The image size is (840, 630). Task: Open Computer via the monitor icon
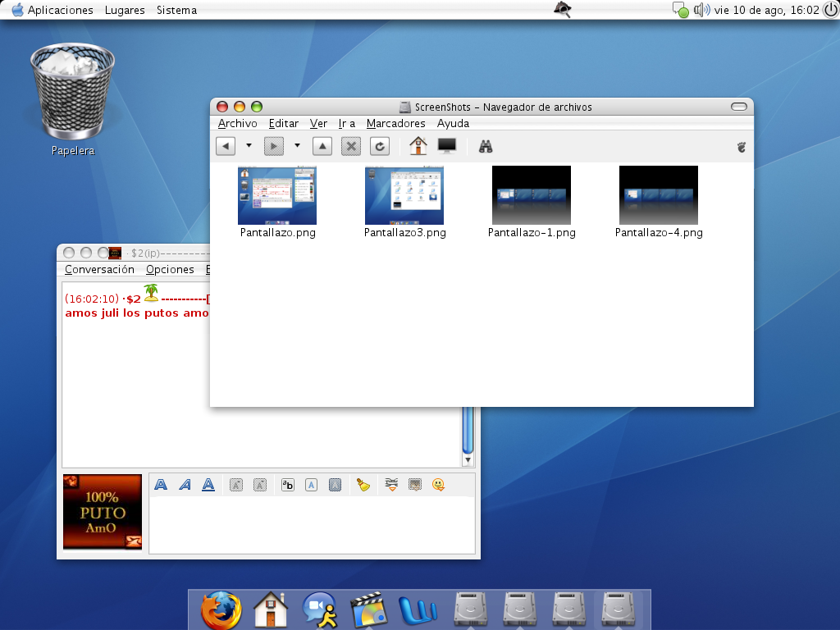[x=447, y=146]
